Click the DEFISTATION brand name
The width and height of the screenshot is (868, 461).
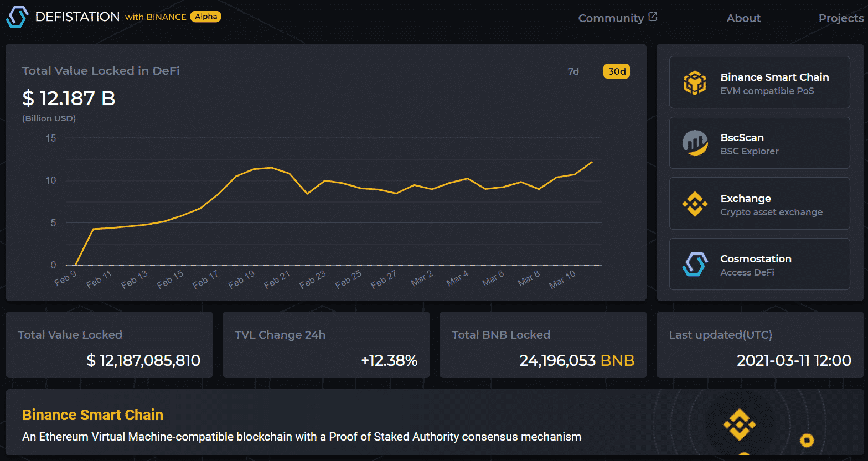click(x=77, y=17)
